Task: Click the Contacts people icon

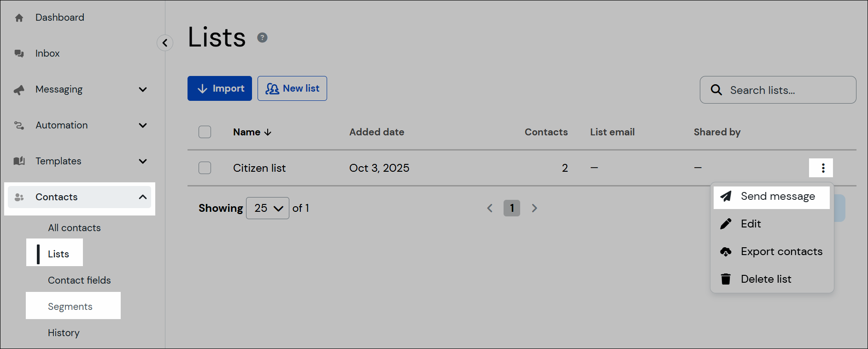Action: click(x=19, y=197)
